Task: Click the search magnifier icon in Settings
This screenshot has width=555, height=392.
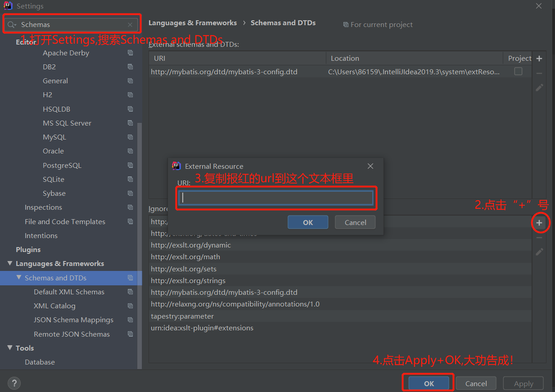Action: pyautogui.click(x=12, y=25)
